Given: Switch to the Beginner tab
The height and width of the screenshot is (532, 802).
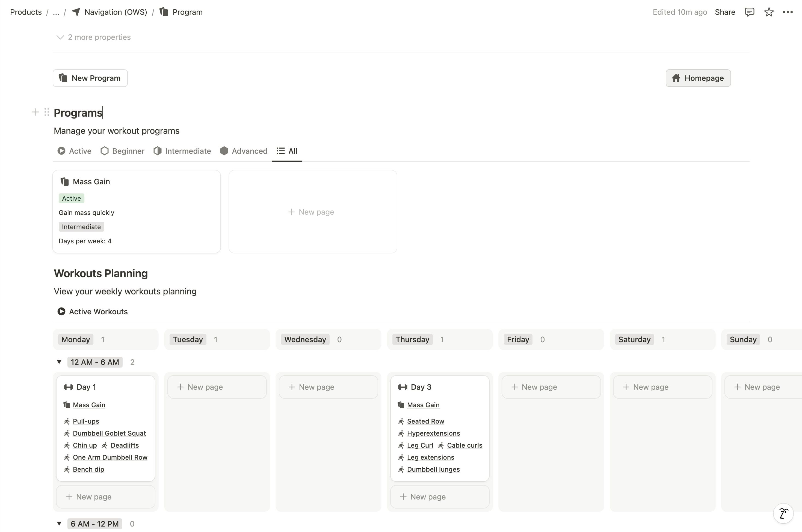Looking at the screenshot, I should (123, 151).
